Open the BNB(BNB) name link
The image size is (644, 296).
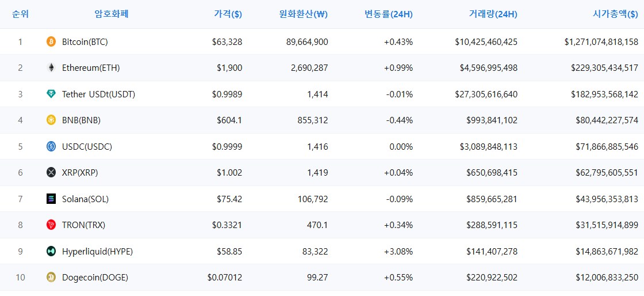tap(81, 120)
